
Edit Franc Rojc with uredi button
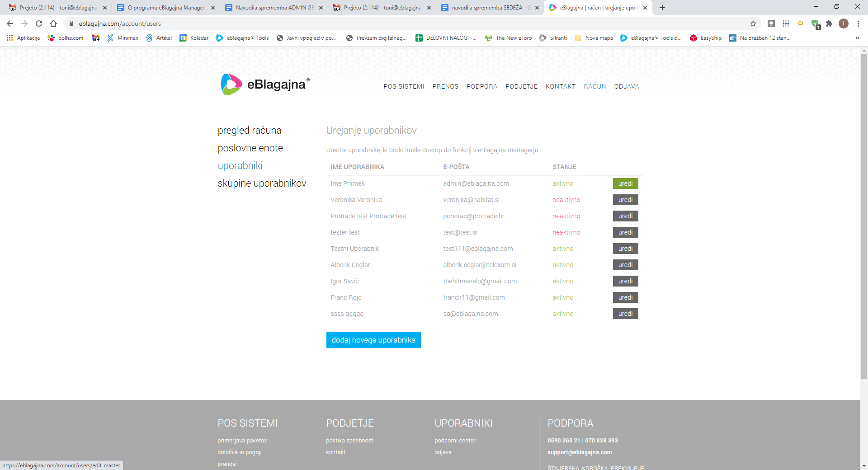625,297
